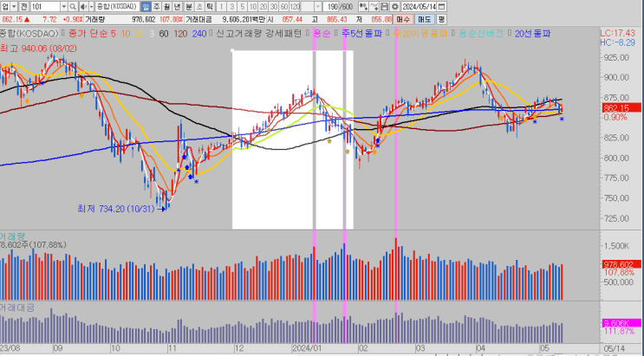Select the 3 interval button
The image size is (644, 356).
tap(232, 7)
